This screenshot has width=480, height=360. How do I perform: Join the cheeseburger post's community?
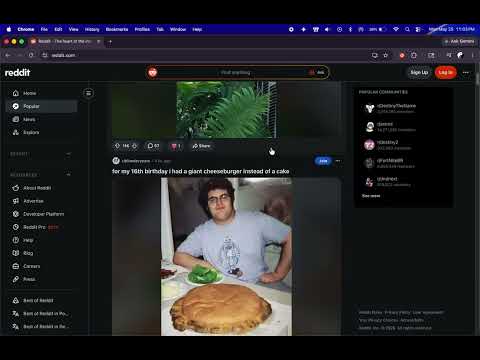tap(323, 161)
